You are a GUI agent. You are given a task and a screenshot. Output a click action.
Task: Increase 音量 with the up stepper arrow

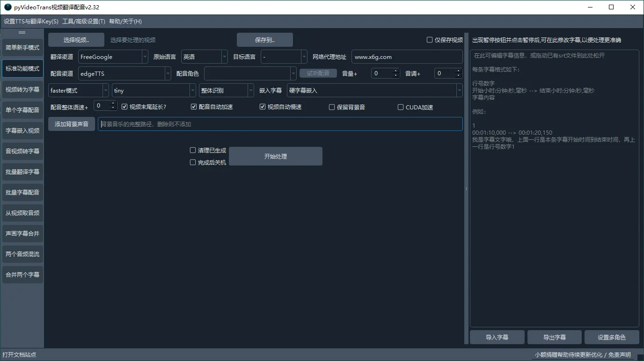pyautogui.click(x=396, y=71)
